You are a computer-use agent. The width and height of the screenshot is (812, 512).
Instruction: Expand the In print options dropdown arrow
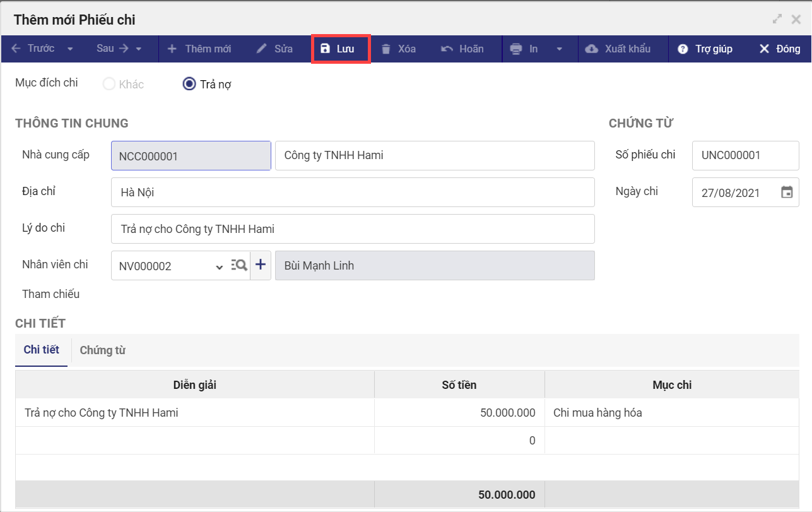[x=559, y=49]
